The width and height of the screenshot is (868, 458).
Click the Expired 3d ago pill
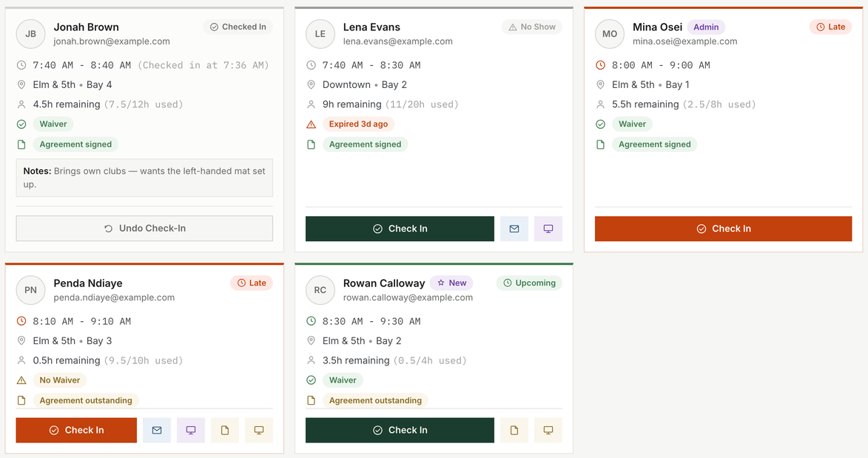coord(358,124)
